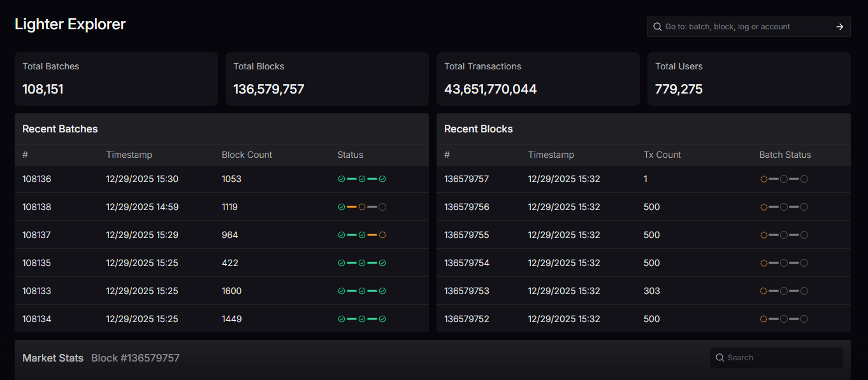The height and width of the screenshot is (380, 868).
Task: Click the status indicator for batch 108134
Action: (x=361, y=319)
